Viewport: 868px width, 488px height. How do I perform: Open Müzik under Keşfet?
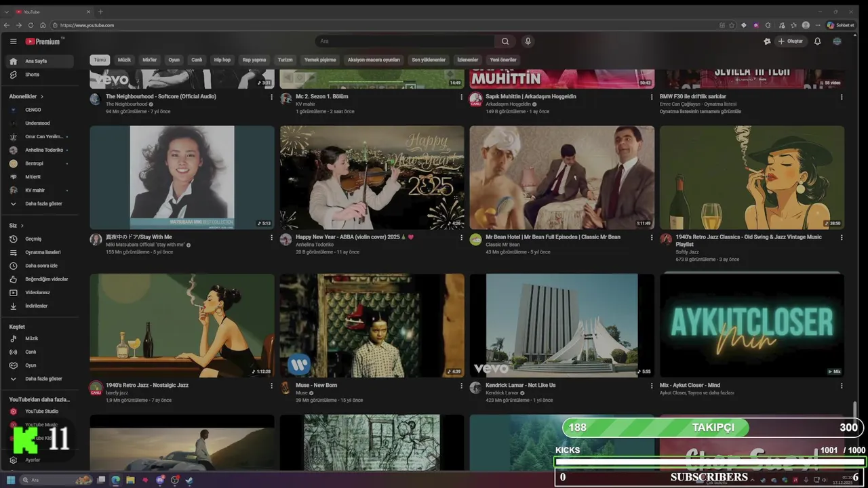(41, 338)
